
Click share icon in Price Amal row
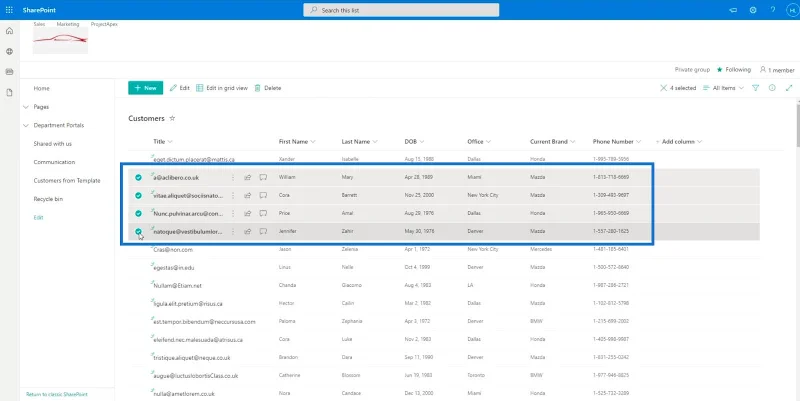point(247,213)
